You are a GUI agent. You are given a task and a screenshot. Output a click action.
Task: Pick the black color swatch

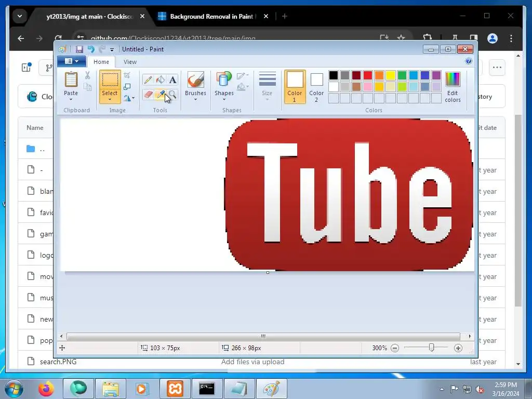click(334, 75)
